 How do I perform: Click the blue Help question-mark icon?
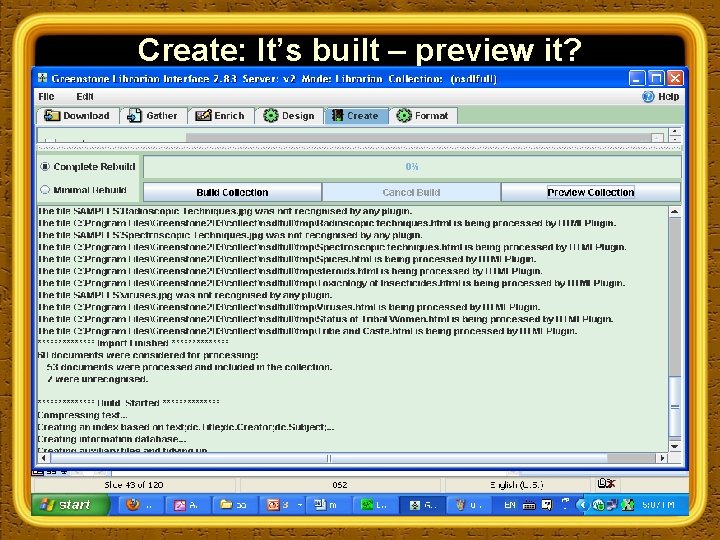point(648,96)
